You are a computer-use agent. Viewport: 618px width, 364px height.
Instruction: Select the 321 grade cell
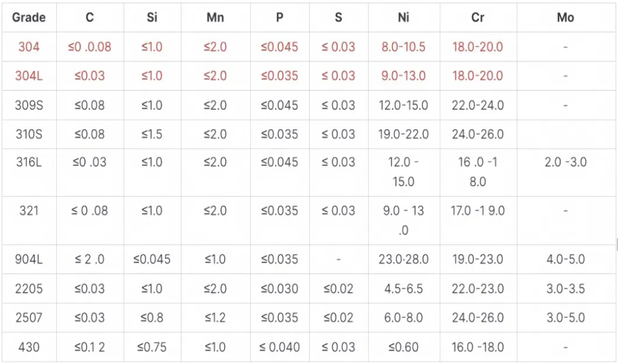click(28, 210)
